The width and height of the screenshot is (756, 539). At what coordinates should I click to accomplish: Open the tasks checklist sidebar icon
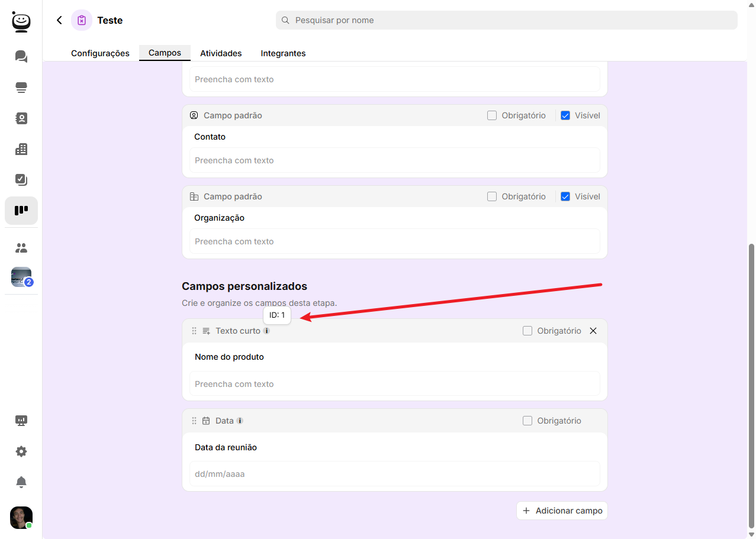click(21, 179)
